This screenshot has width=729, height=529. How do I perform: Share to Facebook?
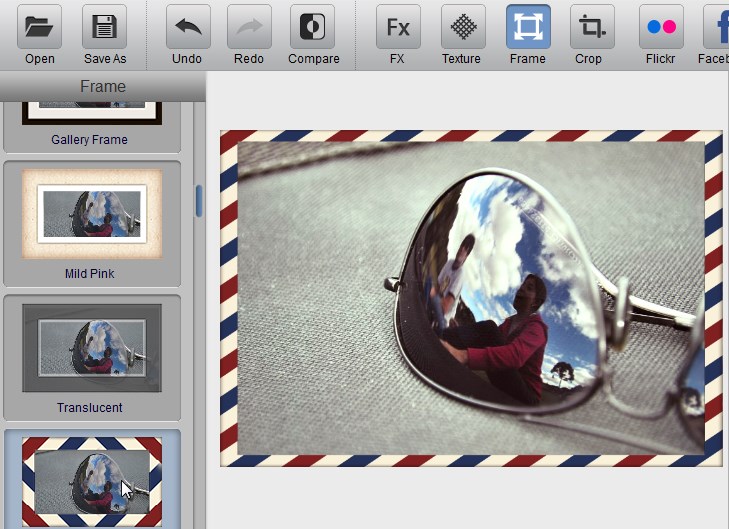pos(716,26)
